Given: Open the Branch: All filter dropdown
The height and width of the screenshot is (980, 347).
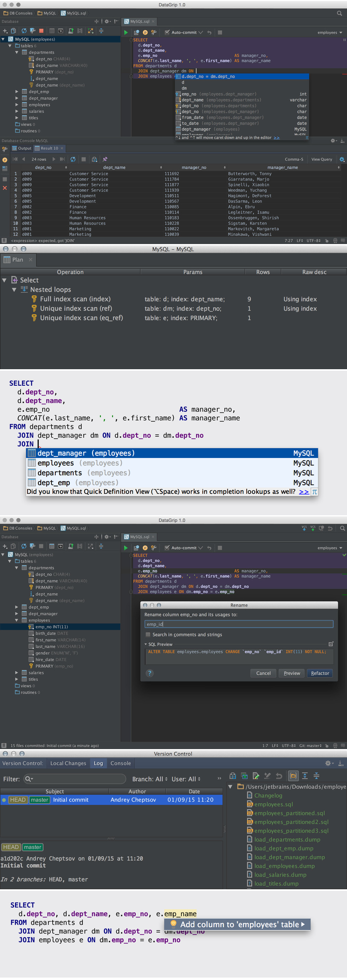Looking at the screenshot, I should 150,779.
